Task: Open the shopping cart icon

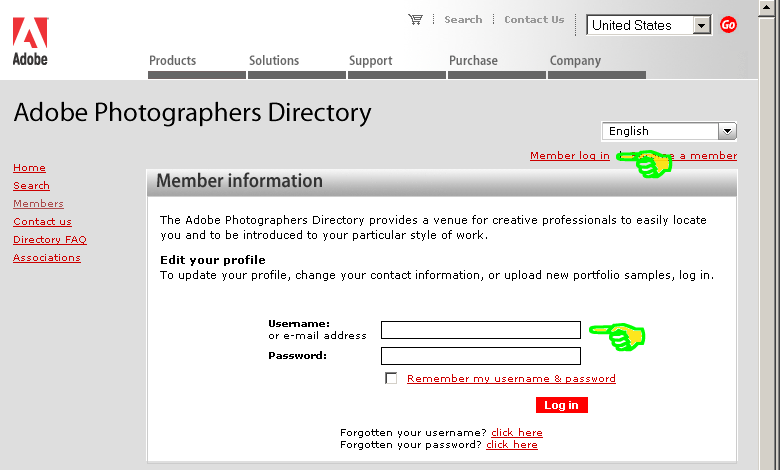Action: (415, 19)
